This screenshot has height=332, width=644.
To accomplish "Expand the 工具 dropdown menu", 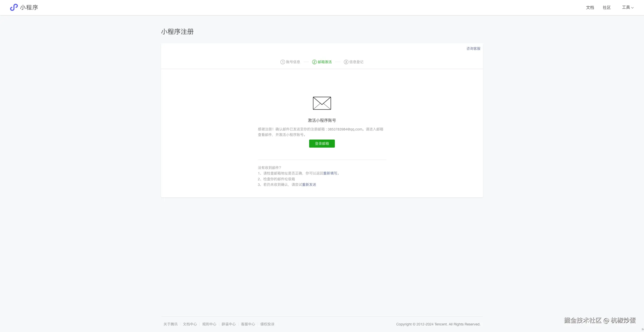I will (627, 8).
